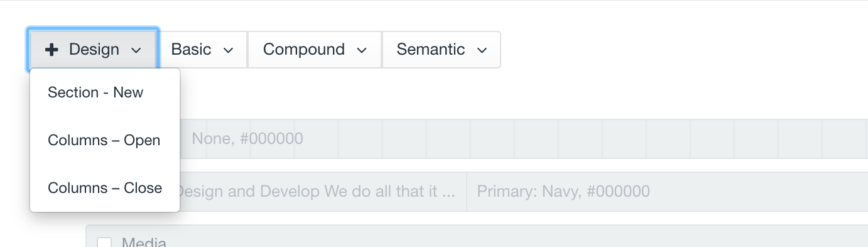Click the chevron beside Basic
This screenshot has width=868, height=247.
tap(229, 50)
